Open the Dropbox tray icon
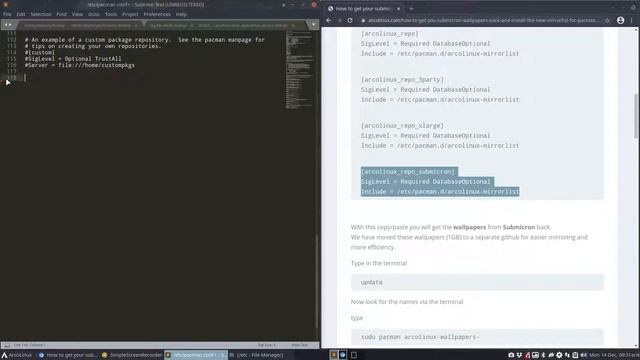 pos(519,355)
